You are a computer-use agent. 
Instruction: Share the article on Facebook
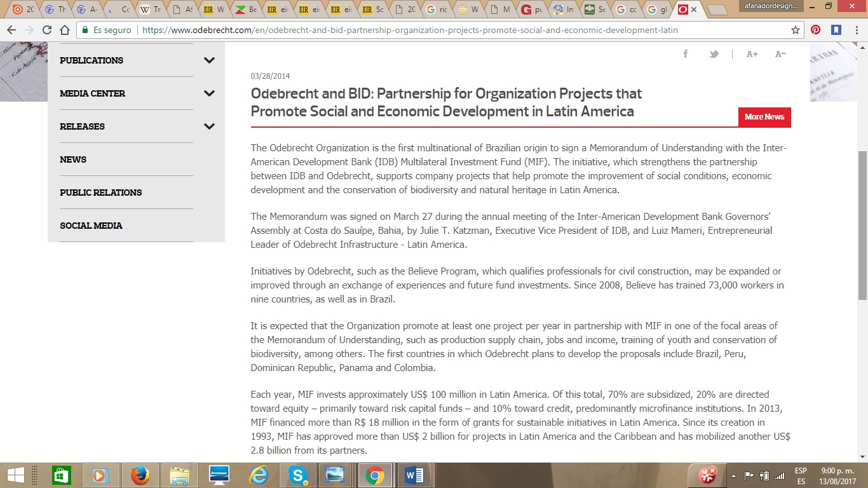686,54
